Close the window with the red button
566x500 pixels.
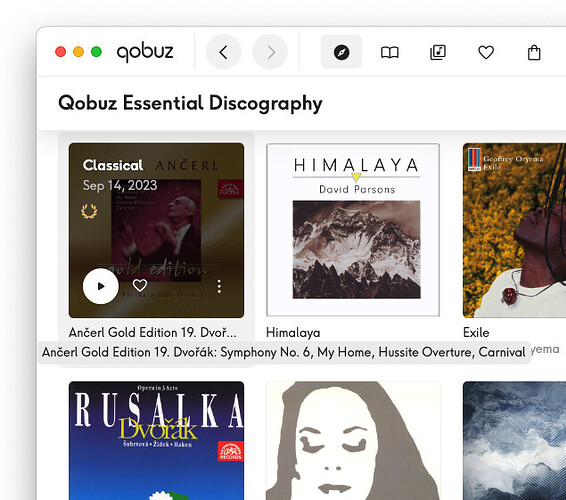[61, 52]
